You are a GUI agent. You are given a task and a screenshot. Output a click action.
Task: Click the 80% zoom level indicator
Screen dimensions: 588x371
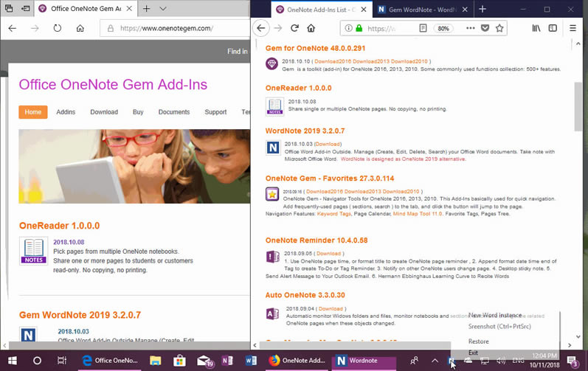click(443, 29)
